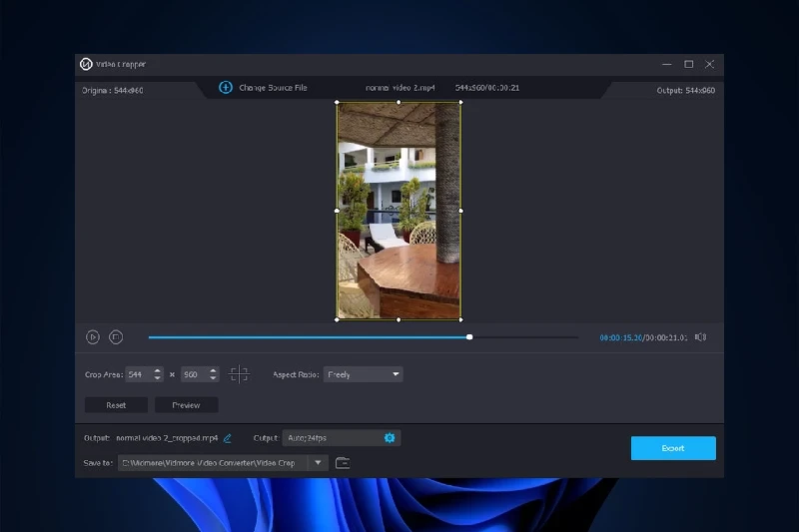Click the playback progress slider handle
This screenshot has width=799, height=532.
point(469,337)
